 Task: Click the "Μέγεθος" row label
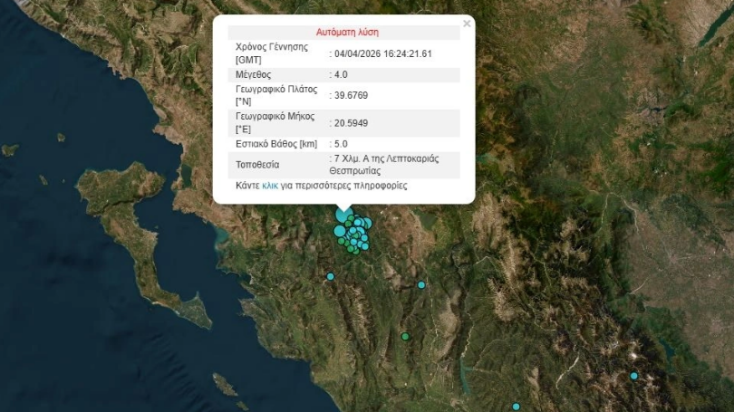(253, 74)
